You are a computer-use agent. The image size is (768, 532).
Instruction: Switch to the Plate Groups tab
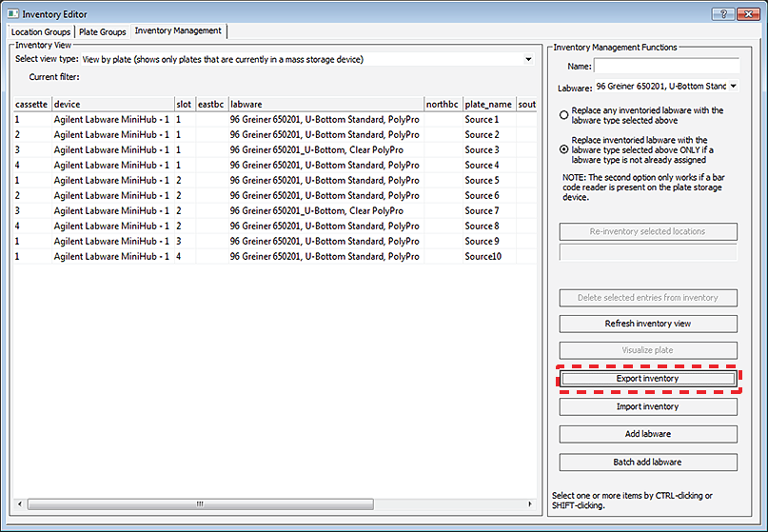click(103, 31)
